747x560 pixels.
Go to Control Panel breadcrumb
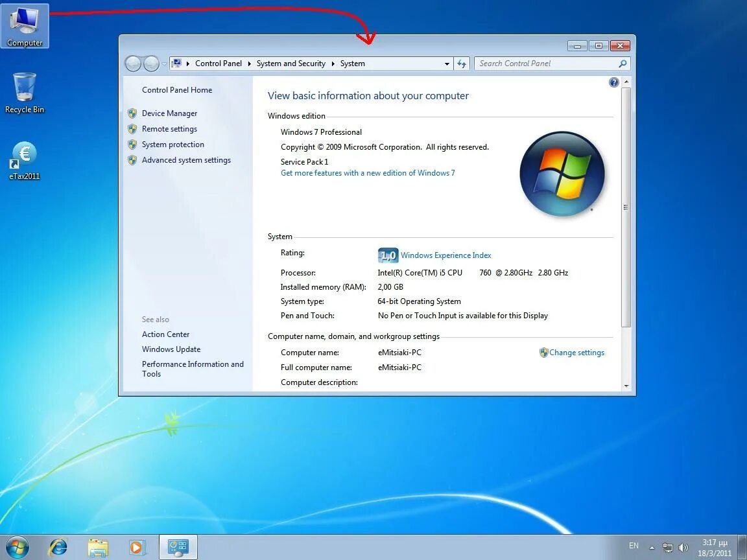(218, 64)
